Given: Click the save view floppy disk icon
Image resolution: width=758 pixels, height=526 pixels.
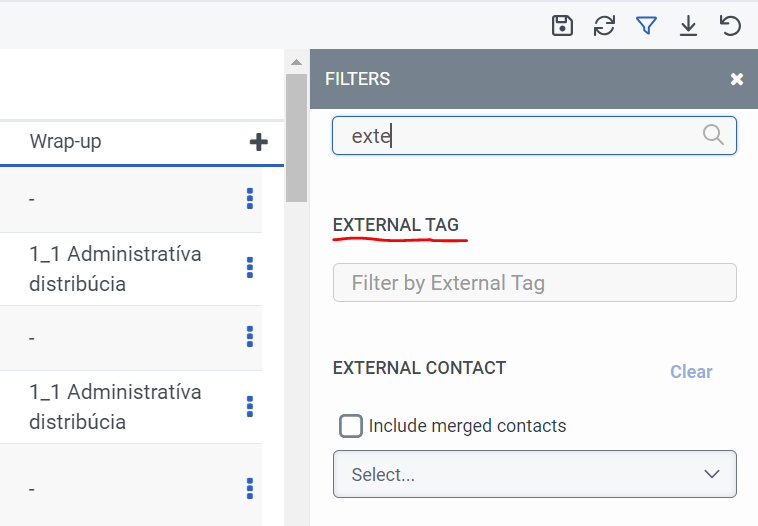Looking at the screenshot, I should pos(562,26).
